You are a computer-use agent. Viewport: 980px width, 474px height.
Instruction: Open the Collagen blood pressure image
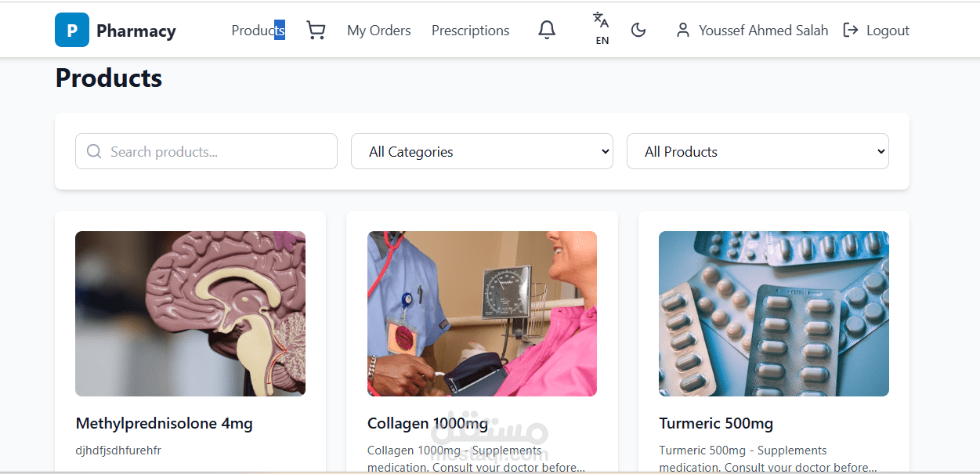(482, 313)
